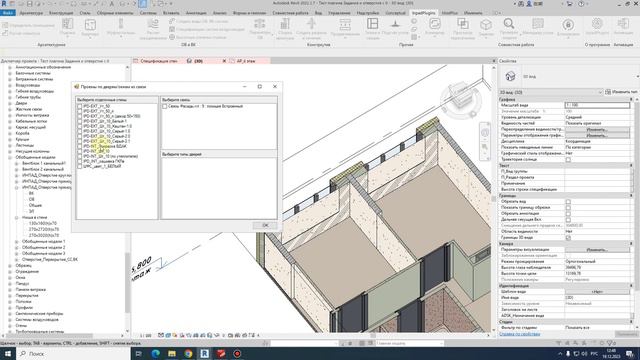Viewport: 640px width, 360px height.
Task: Switch to the ModPlus ribbon tab
Action: pos(449,13)
